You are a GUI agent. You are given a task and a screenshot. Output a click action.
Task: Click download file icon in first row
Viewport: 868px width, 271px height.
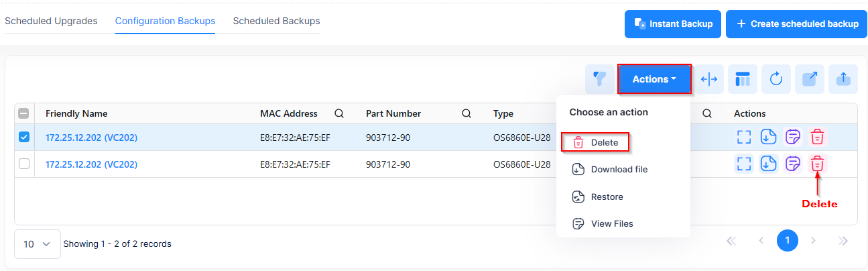(768, 137)
